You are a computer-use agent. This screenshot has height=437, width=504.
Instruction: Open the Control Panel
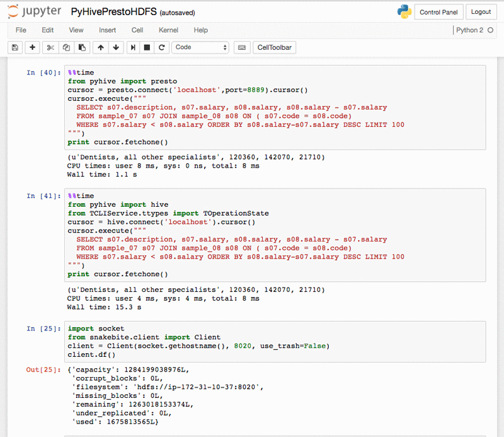click(438, 11)
